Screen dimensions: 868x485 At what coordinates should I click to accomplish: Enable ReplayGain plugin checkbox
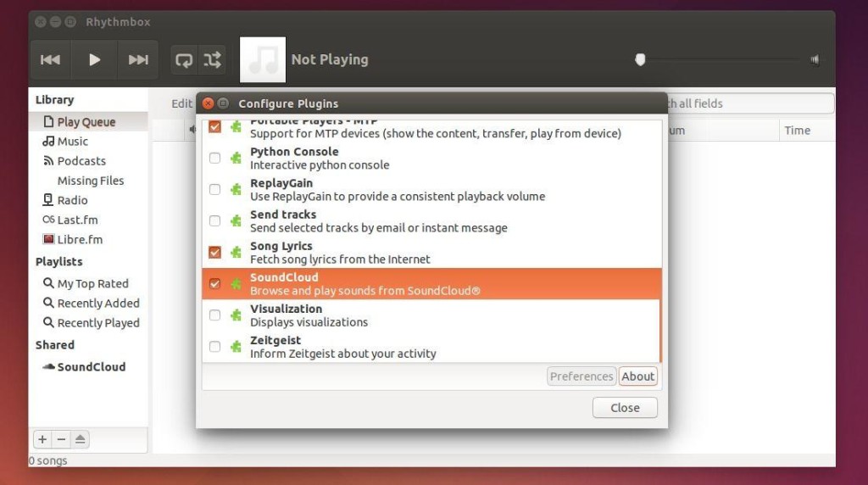(x=214, y=190)
